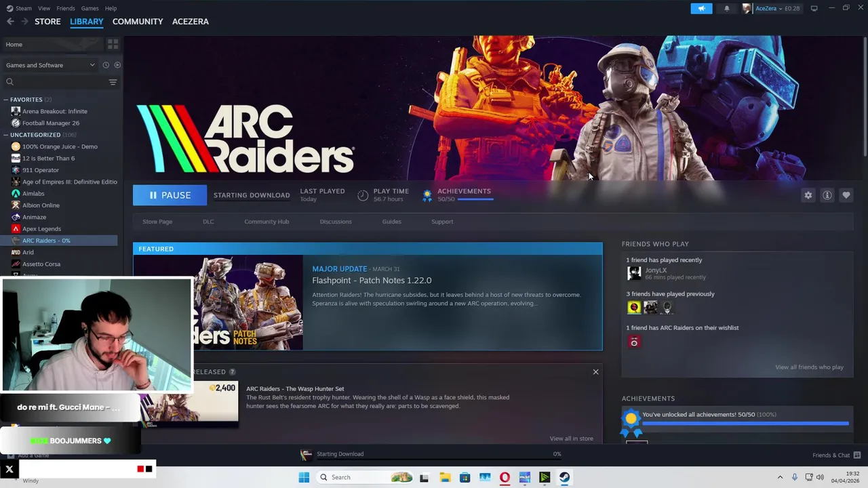Viewport: 868px width, 488px height.
Task: Collapse the Favorites category
Action: (x=6, y=100)
